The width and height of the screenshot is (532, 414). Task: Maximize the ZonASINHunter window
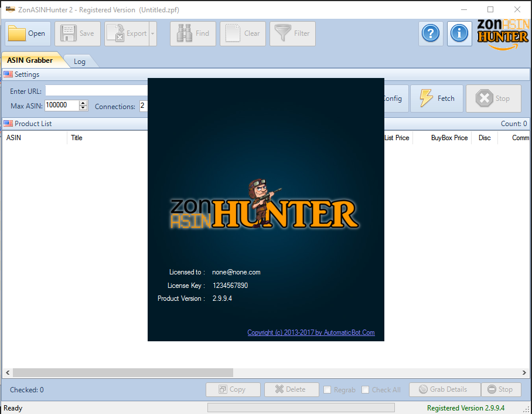pyautogui.click(x=490, y=9)
